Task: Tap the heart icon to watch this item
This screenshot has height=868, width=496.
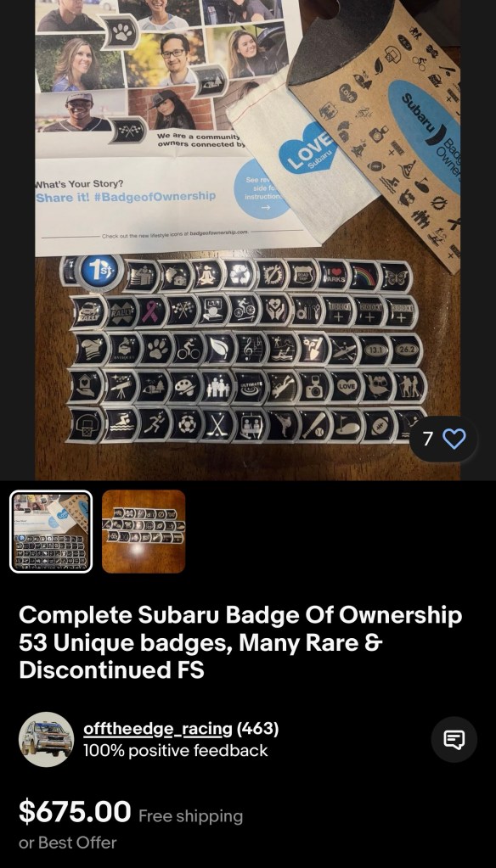Action: (454, 439)
